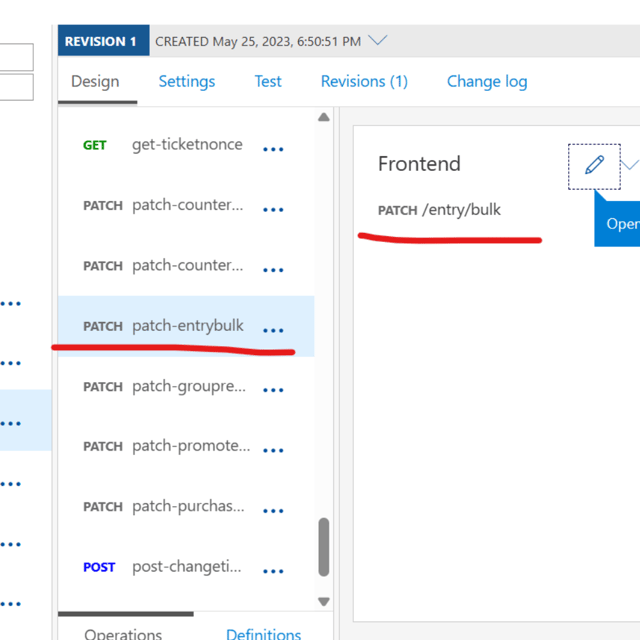The image size is (640, 640).
Task: Open ellipsis menu for patch-groupre operation
Action: coord(273,390)
